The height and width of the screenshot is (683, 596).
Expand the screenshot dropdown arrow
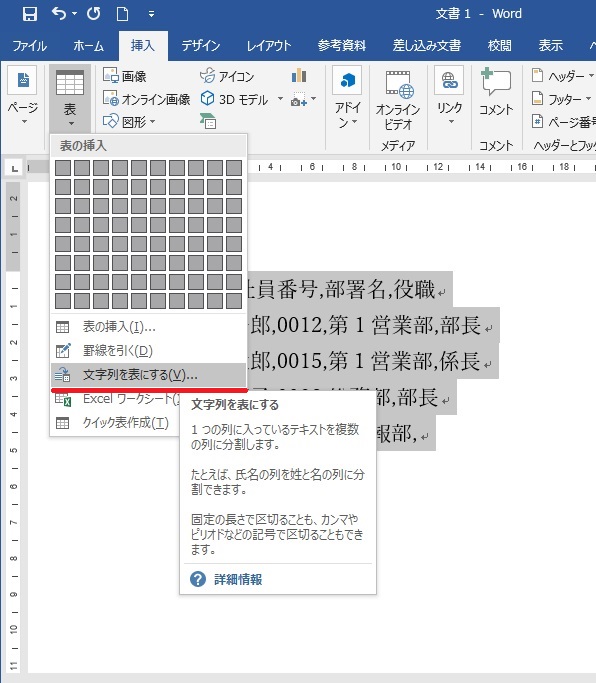(x=313, y=99)
